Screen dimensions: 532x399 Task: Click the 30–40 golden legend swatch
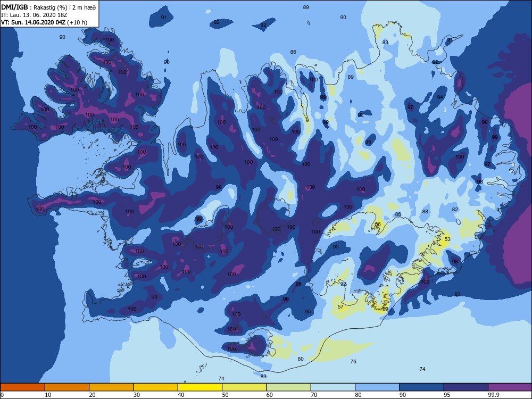[x=156, y=387]
